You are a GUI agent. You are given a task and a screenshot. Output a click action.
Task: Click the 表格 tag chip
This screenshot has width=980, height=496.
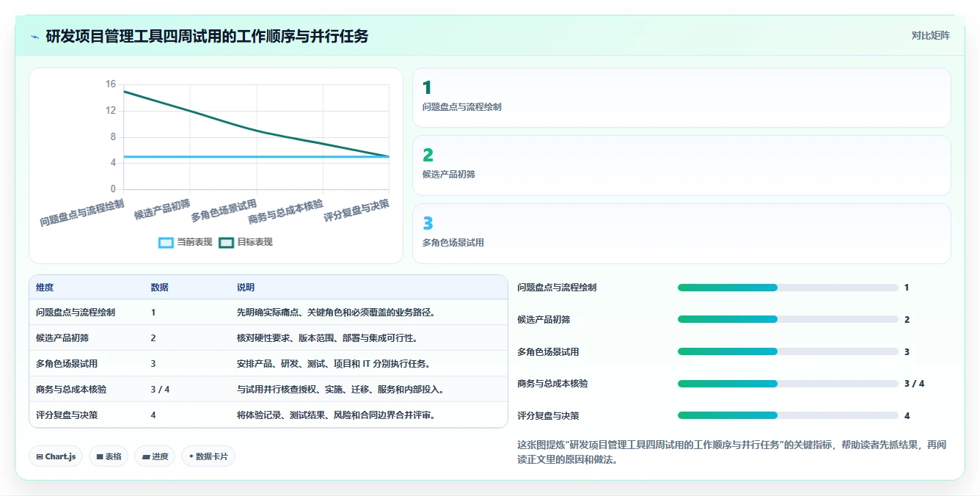point(109,456)
